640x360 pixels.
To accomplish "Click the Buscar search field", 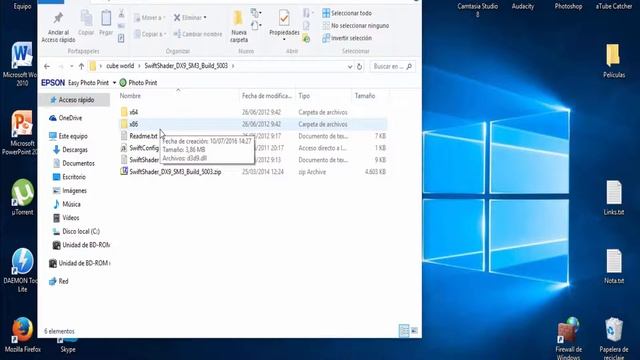I will 392,66.
